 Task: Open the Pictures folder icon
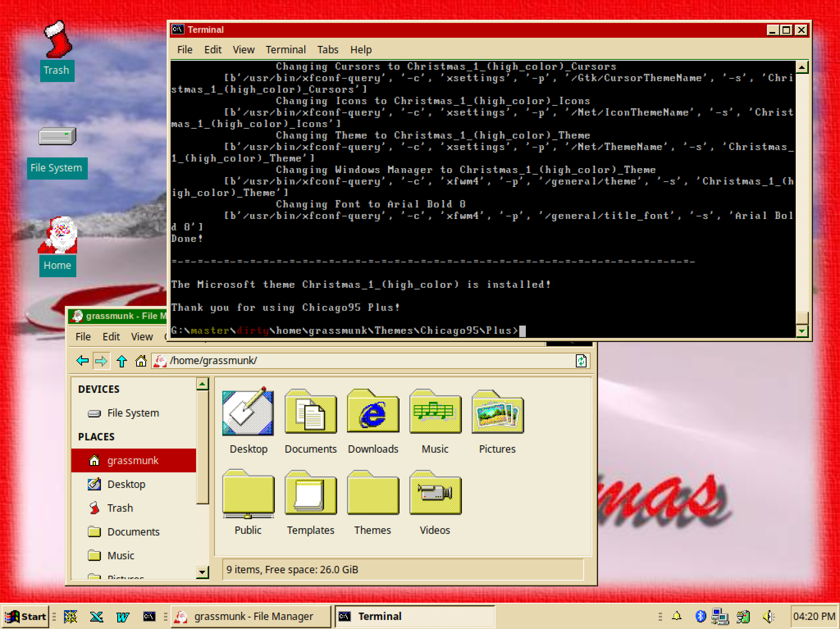498,411
